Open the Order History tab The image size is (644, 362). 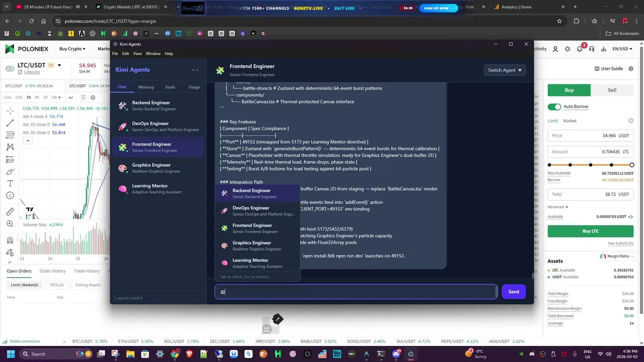pos(53,271)
